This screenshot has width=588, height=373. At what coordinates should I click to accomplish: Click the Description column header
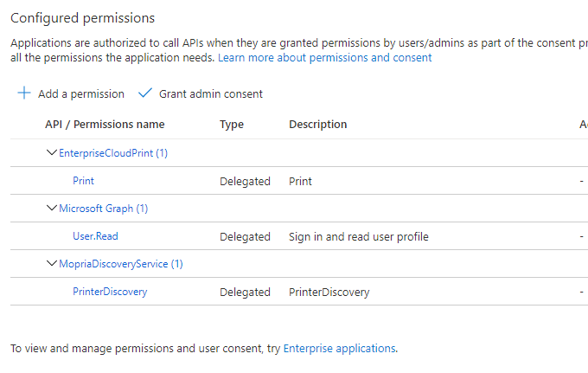click(317, 125)
